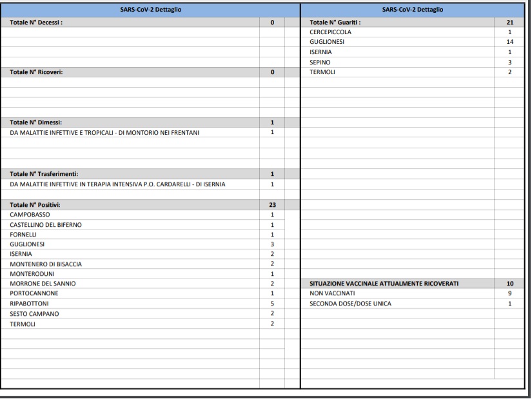Select the value 0 beside Totale Decessi
Screen dimensions: 532x399
tap(272, 23)
